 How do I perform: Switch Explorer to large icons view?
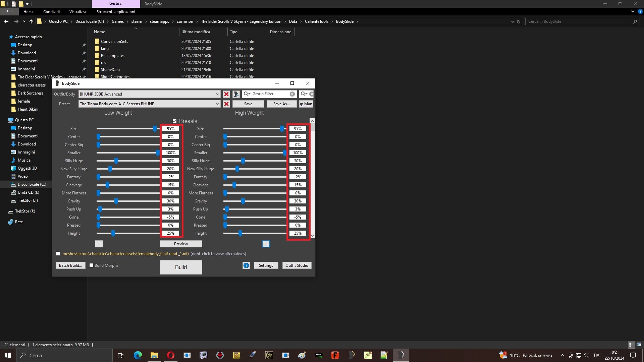point(639,345)
